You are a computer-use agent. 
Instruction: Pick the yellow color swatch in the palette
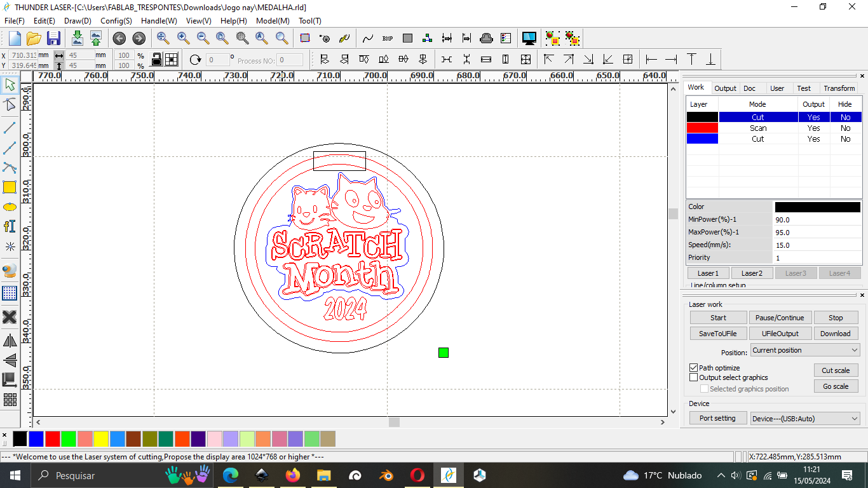100,438
